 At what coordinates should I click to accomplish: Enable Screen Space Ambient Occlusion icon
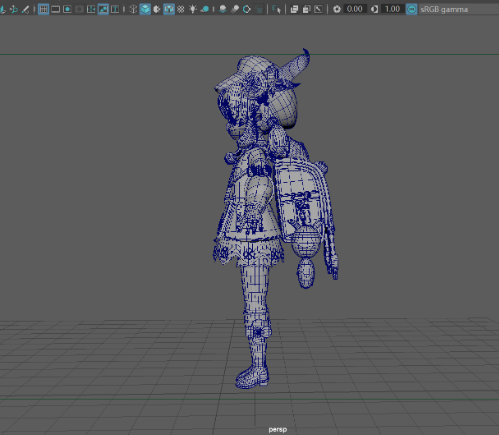pos(223,9)
